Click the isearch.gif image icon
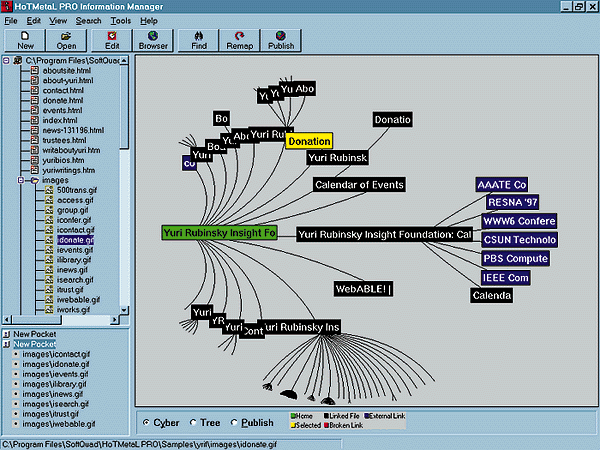Viewport: 600px width, 450px height. pos(49,279)
